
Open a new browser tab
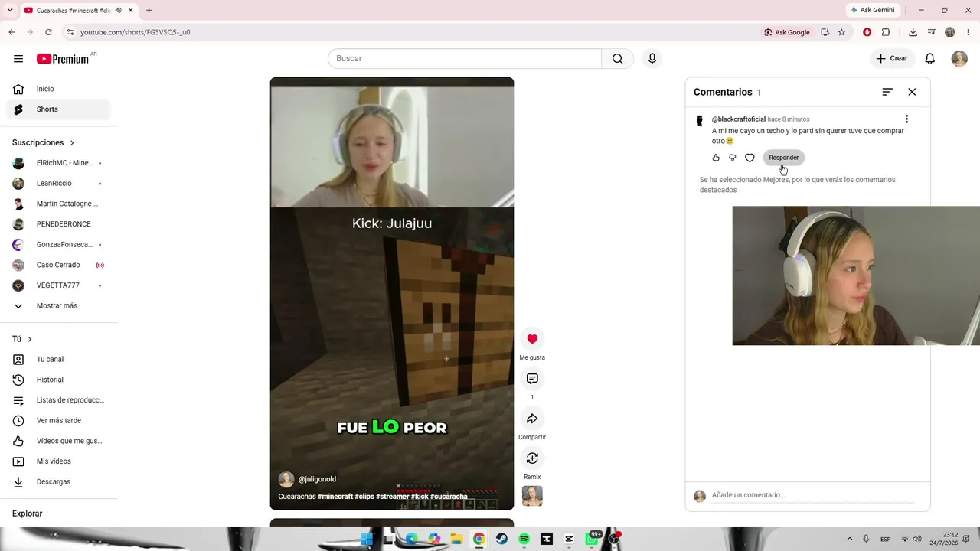(149, 11)
